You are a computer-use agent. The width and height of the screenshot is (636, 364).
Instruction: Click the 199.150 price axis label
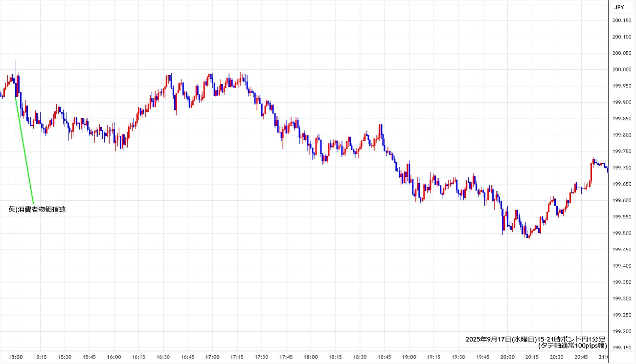tap(621, 348)
